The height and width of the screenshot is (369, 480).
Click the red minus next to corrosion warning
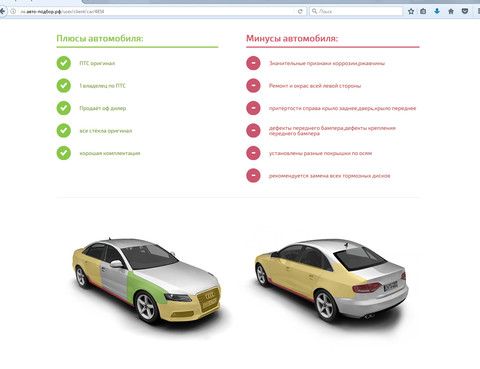(253, 63)
